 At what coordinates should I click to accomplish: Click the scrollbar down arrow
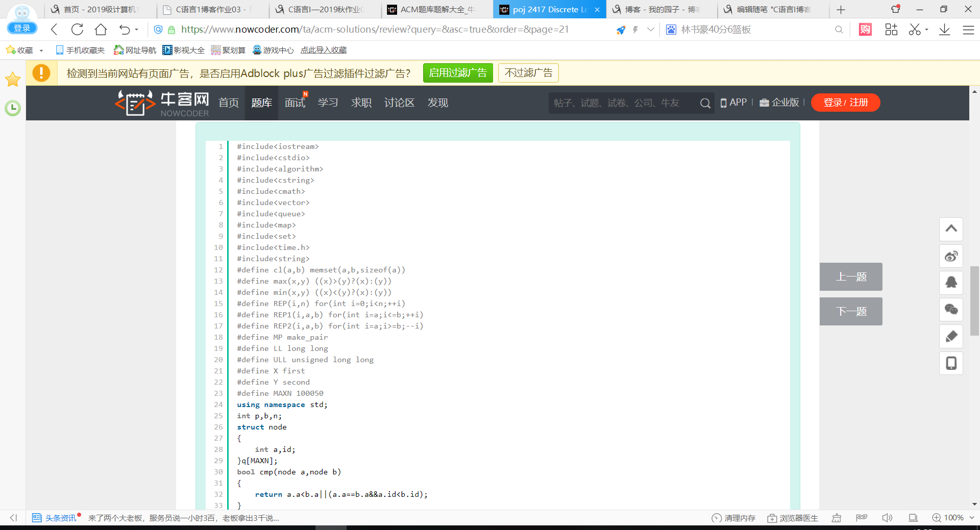[x=974, y=504]
